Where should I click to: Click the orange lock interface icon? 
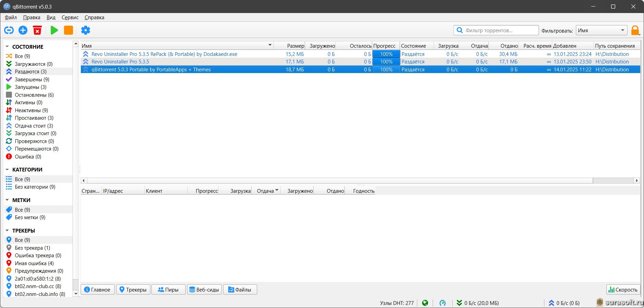pos(635,31)
